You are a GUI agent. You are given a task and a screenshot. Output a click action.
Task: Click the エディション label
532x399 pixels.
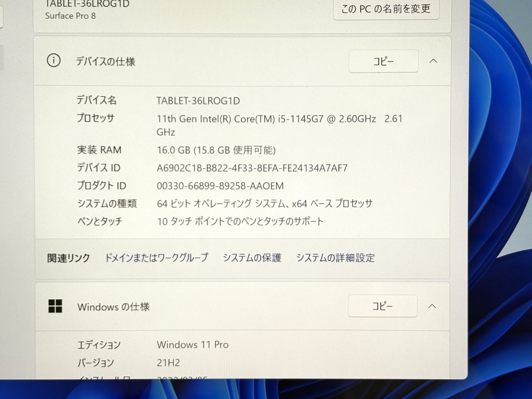[x=99, y=345]
